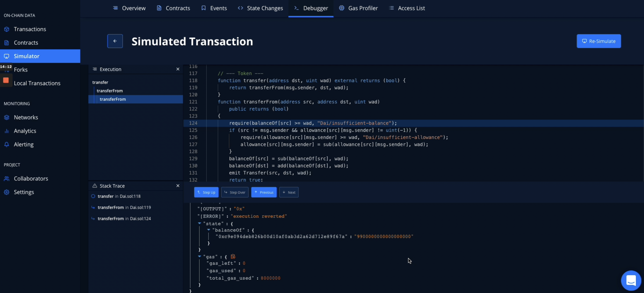This screenshot has width=644, height=293.
Task: Click the balanceOf address 0xc9e094... key
Action: click(x=281, y=236)
